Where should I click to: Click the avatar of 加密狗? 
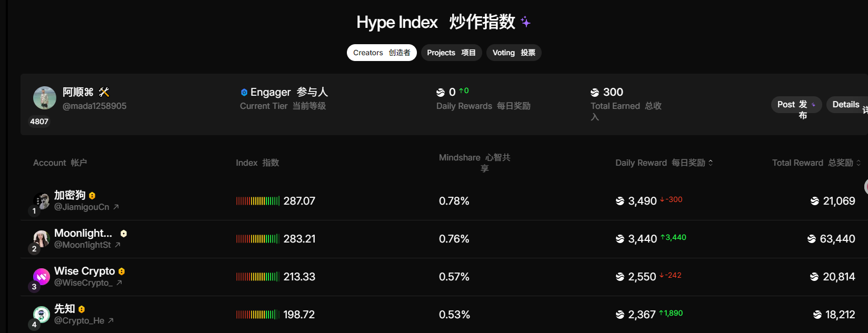42,201
